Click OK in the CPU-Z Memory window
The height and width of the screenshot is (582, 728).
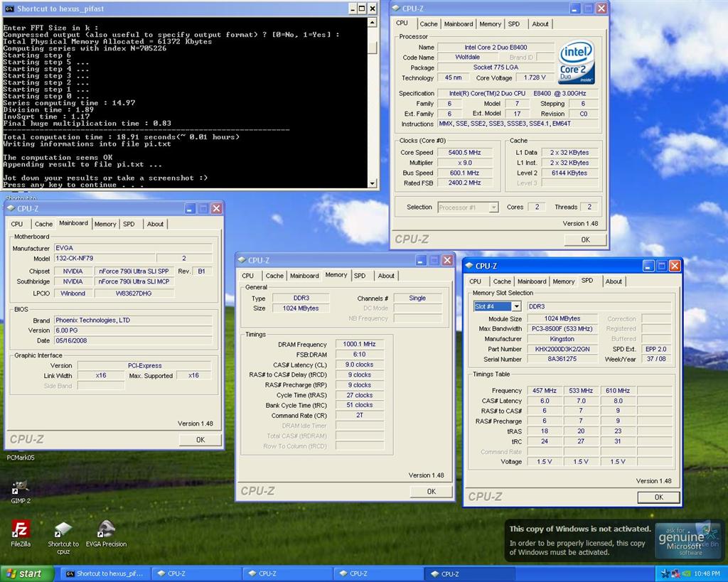(432, 492)
